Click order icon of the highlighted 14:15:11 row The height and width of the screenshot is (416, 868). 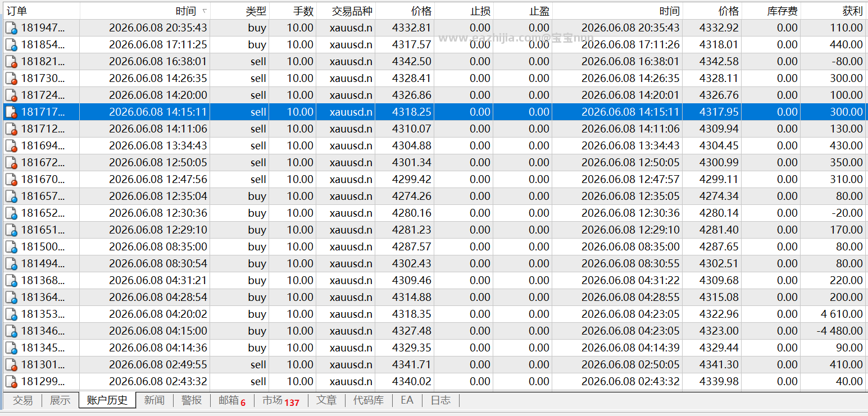tap(11, 112)
